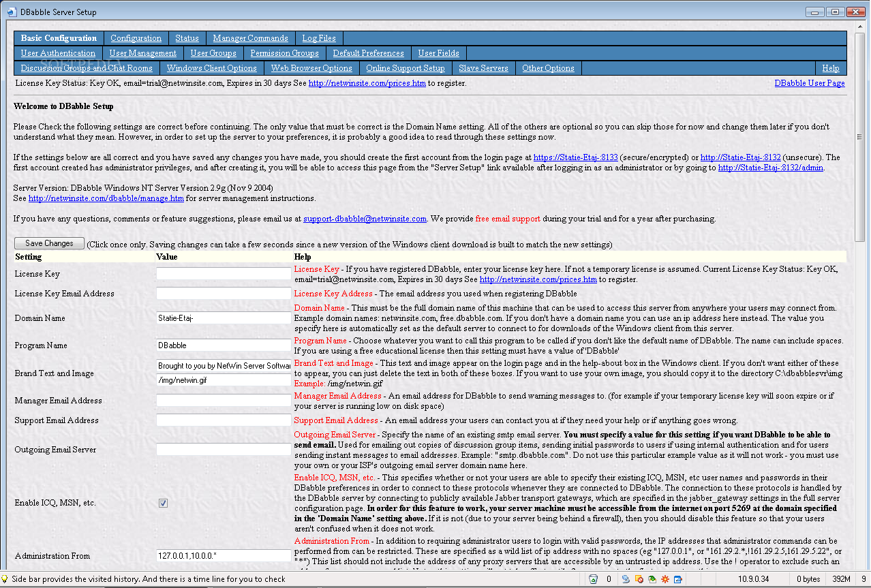Click the 'Welcome to DBabble Setup' heading
This screenshot has height=588, width=871.
click(63, 106)
